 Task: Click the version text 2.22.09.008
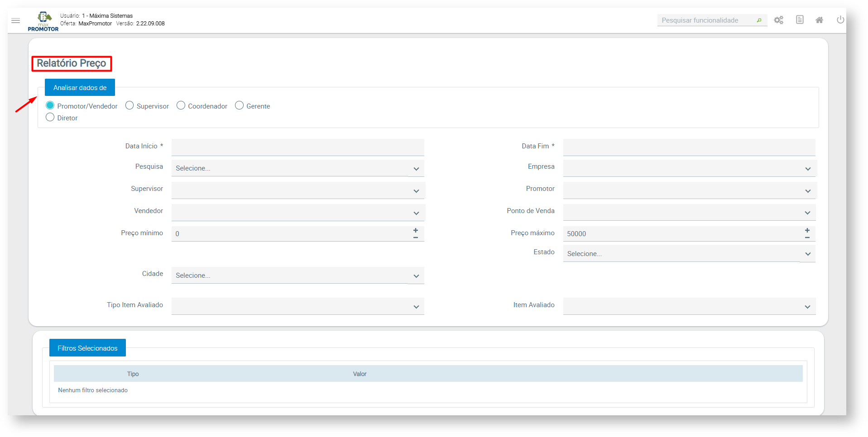[150, 24]
